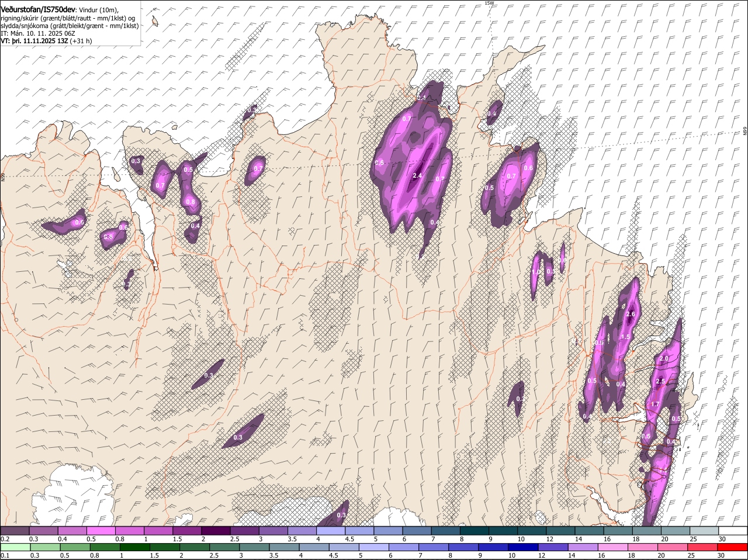The image size is (748, 560).
Task: Select the lavender 4 swatch in upper scale
Action: pyautogui.click(x=332, y=531)
